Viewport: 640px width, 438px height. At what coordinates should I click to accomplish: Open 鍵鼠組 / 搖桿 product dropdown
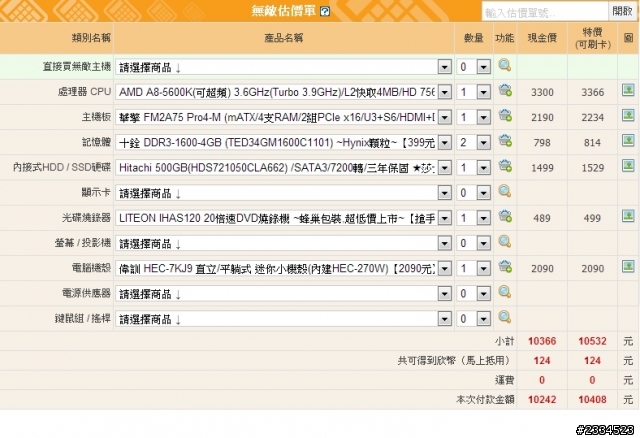(283, 319)
